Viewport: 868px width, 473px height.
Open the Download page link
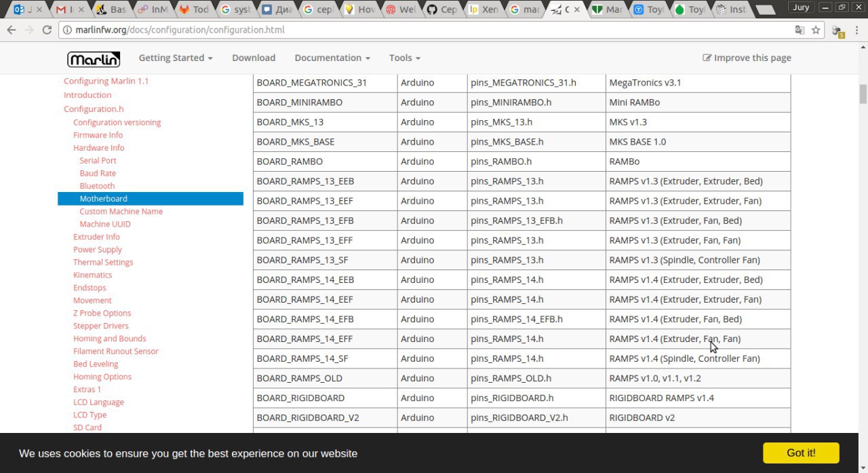[x=254, y=58]
